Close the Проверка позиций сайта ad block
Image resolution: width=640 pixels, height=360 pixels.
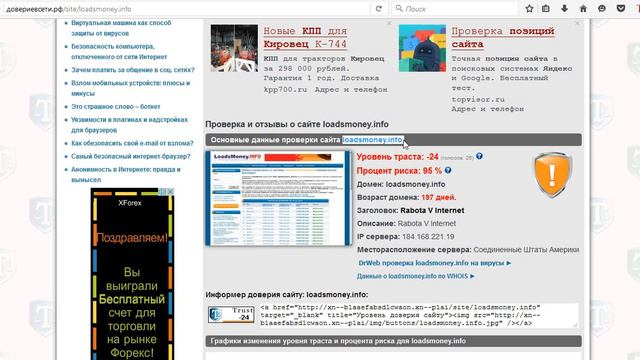(x=577, y=24)
